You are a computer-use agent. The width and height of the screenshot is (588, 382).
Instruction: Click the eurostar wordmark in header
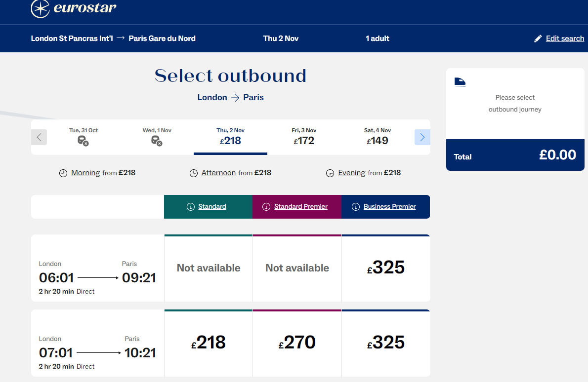pos(85,7)
